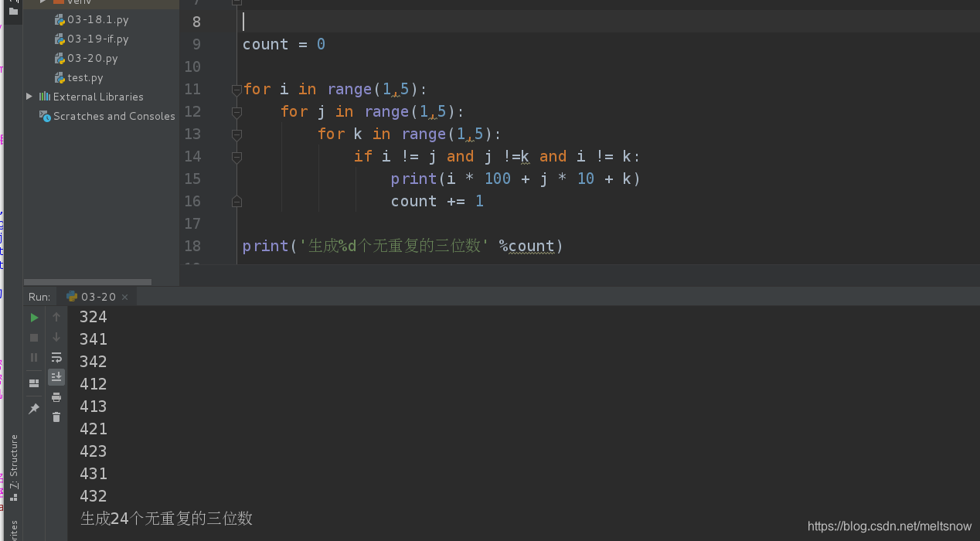Image resolution: width=980 pixels, height=541 pixels.
Task: Click the '生成24个无重复的三位数' output line
Action: 166,519
